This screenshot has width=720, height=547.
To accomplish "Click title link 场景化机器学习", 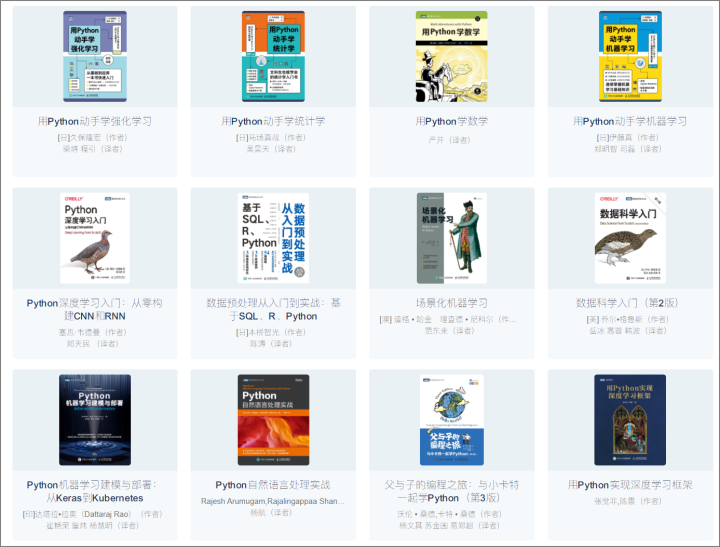I will coord(451,303).
